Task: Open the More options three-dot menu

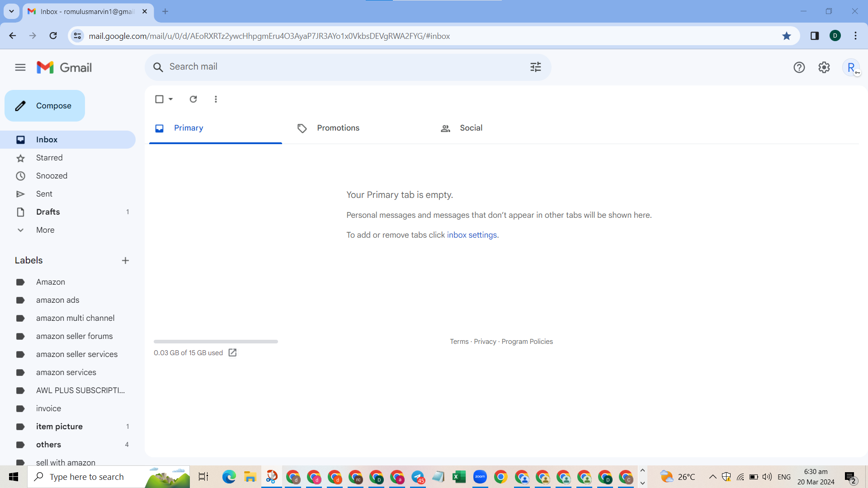Action: pyautogui.click(x=216, y=99)
